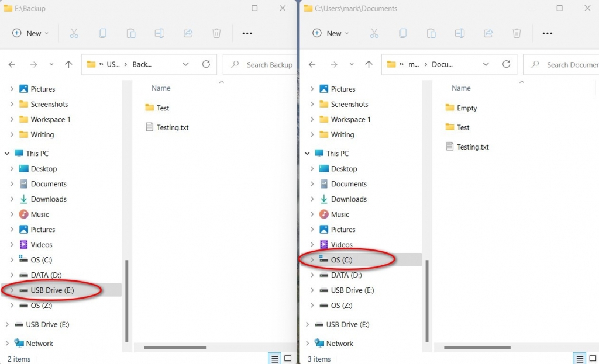Select the Testing.txt file in the Documents window
This screenshot has width=599, height=364.
click(x=471, y=147)
